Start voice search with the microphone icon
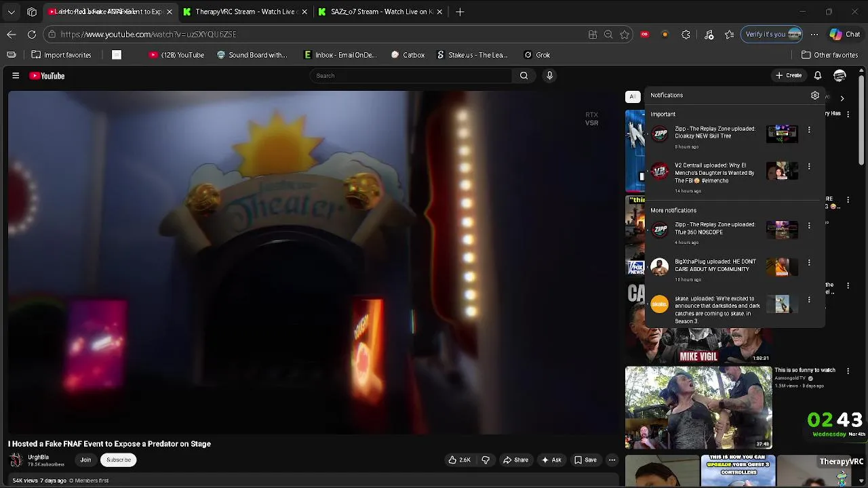 [x=550, y=76]
